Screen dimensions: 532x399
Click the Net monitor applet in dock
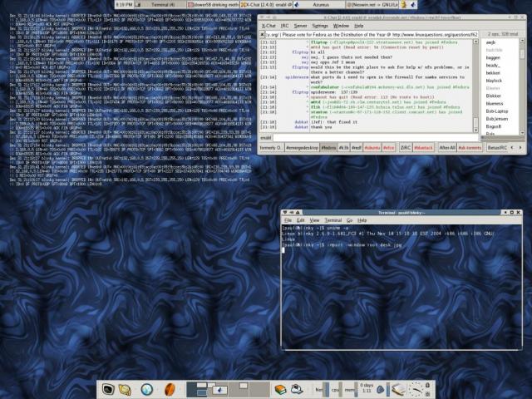pyautogui.click(x=322, y=390)
